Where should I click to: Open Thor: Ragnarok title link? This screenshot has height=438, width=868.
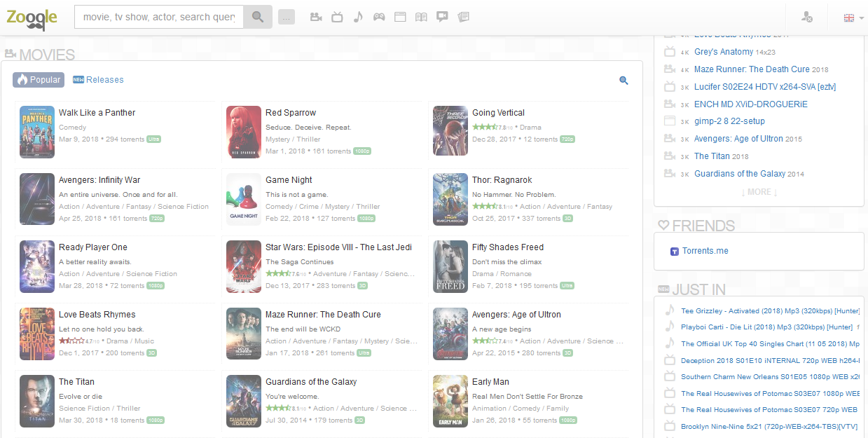(x=502, y=180)
